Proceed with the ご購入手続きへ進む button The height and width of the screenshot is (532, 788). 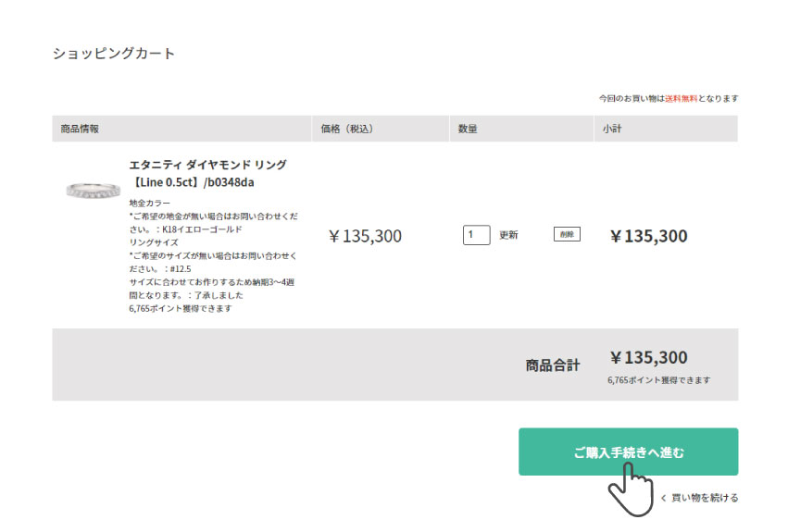[628, 452]
